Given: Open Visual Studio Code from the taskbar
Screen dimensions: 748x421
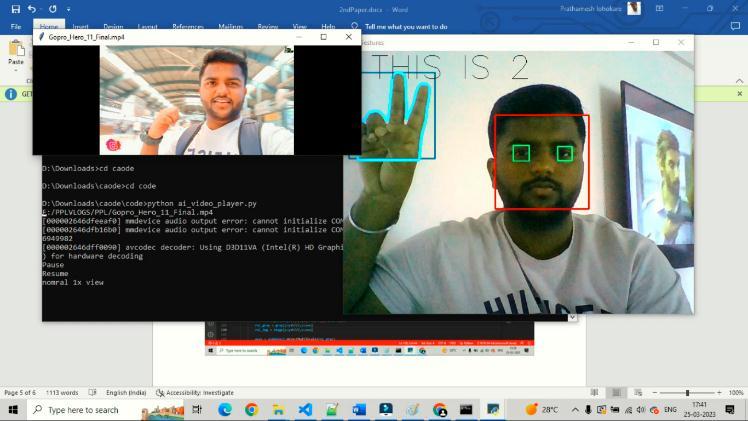Looking at the screenshot, I should (305, 410).
